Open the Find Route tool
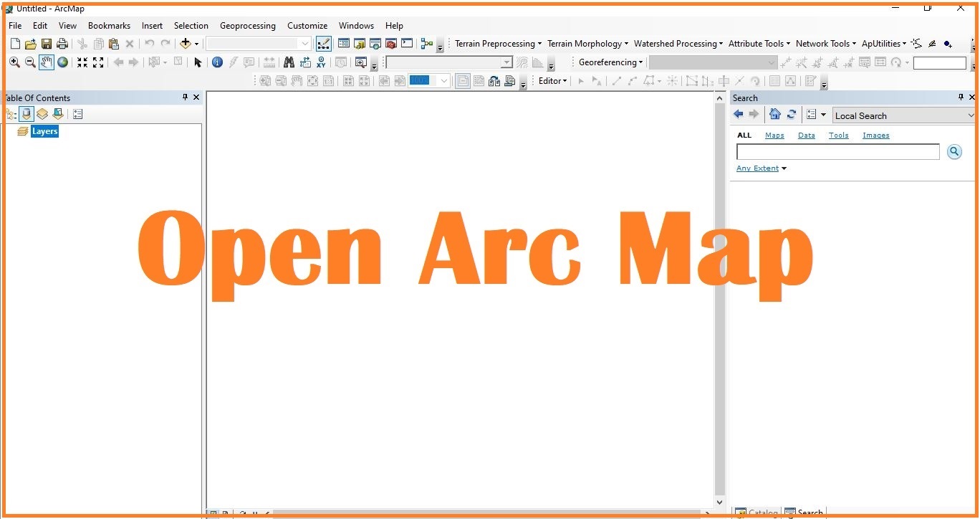Image resolution: width=980 pixels, height=519 pixels. [305, 62]
